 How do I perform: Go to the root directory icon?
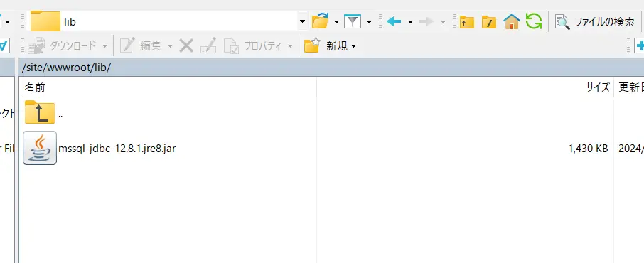[x=489, y=22]
